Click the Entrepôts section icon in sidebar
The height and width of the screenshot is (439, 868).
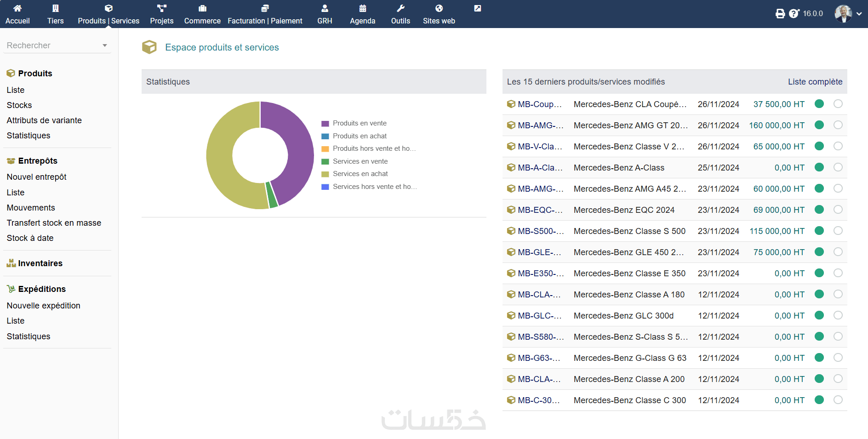coord(11,161)
